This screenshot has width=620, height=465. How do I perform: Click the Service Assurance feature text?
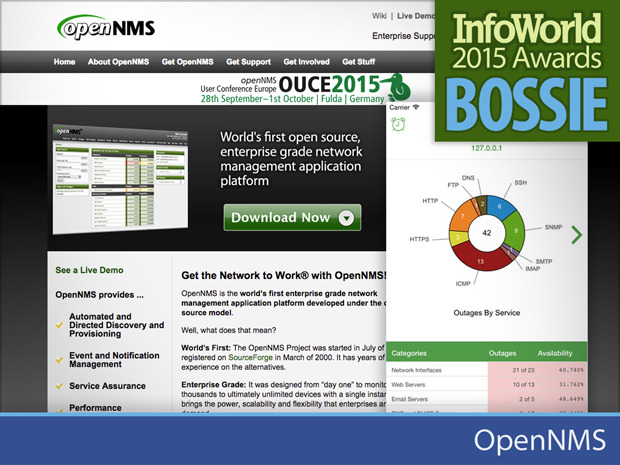point(107,386)
